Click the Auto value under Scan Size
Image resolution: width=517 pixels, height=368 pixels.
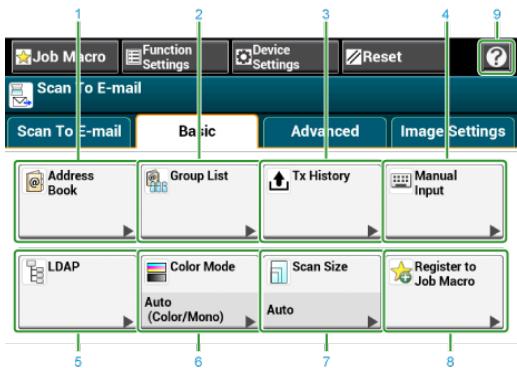(x=280, y=310)
